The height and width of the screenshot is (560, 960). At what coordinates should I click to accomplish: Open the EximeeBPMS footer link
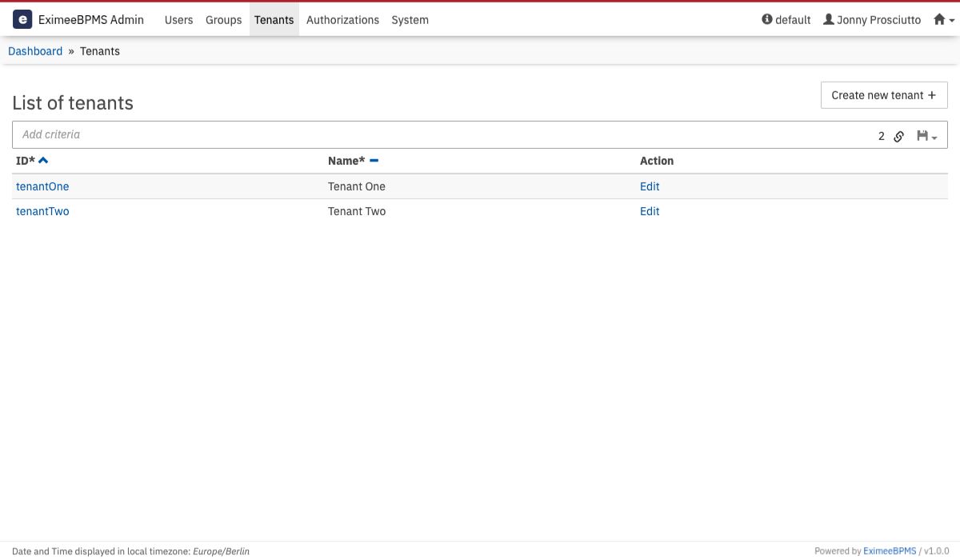pyautogui.click(x=890, y=551)
